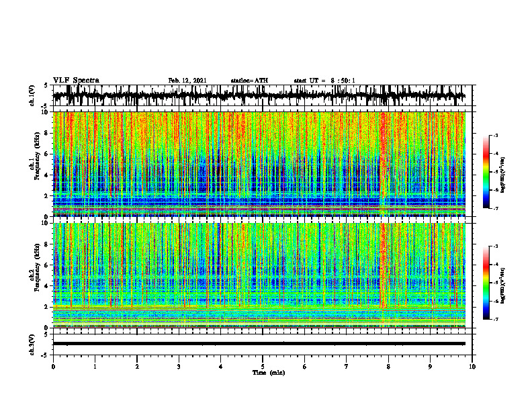Click time axis tick label "7" at bottom
This screenshot has width=532, height=411.
coord(347,367)
